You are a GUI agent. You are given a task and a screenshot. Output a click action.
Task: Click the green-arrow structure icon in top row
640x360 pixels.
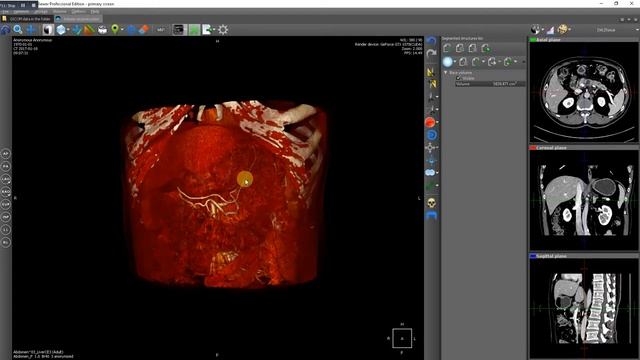tap(486, 48)
